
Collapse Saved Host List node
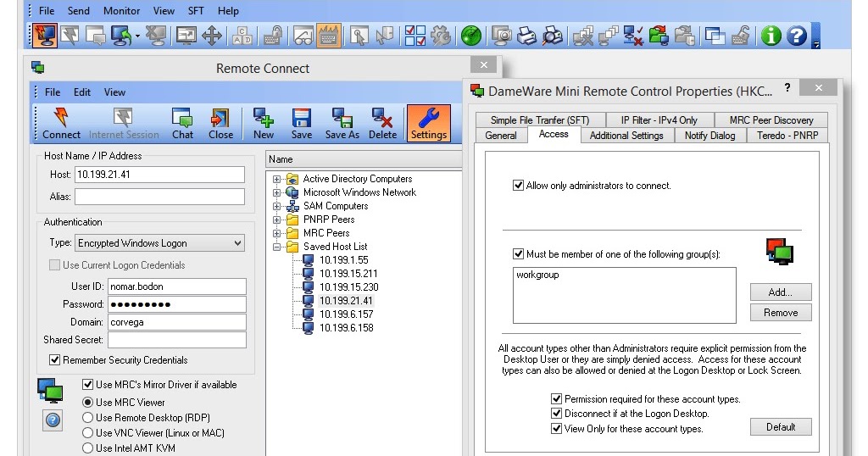click(x=277, y=247)
